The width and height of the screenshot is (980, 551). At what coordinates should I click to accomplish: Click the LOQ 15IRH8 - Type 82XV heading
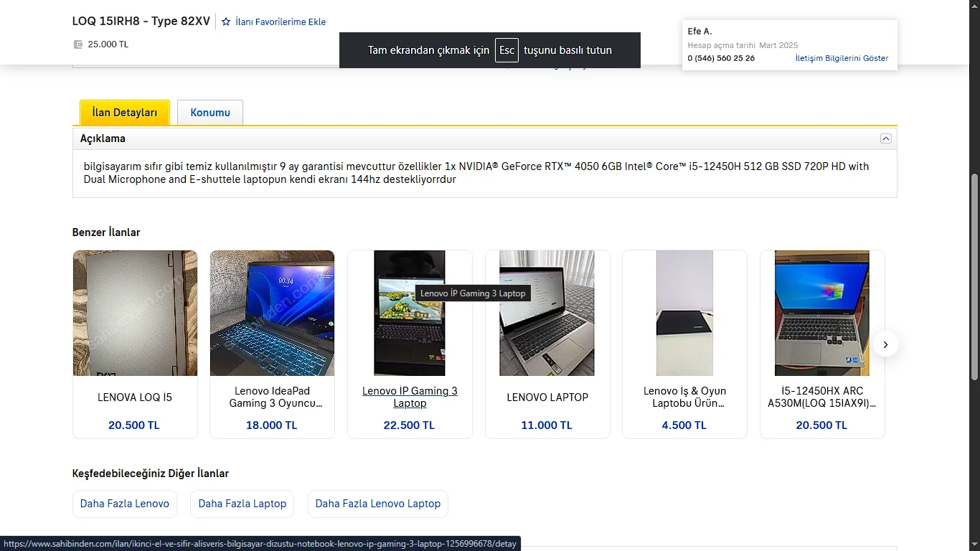click(x=141, y=22)
